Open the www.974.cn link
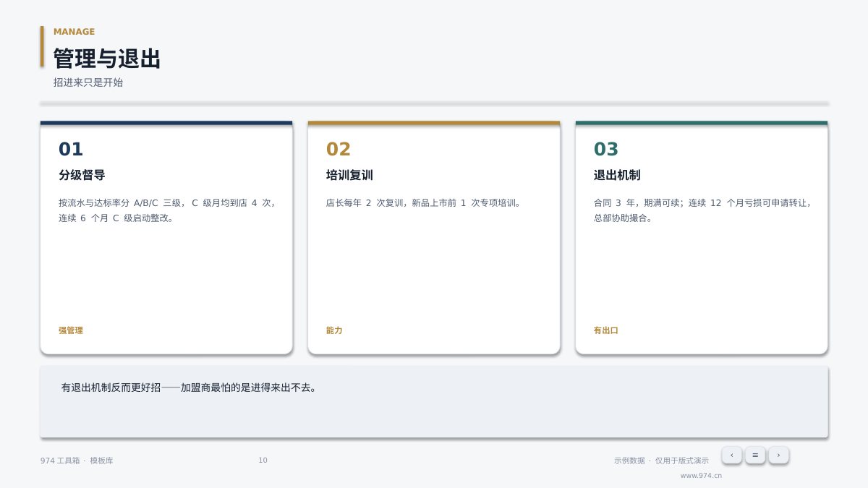The height and width of the screenshot is (488, 868). 701,476
